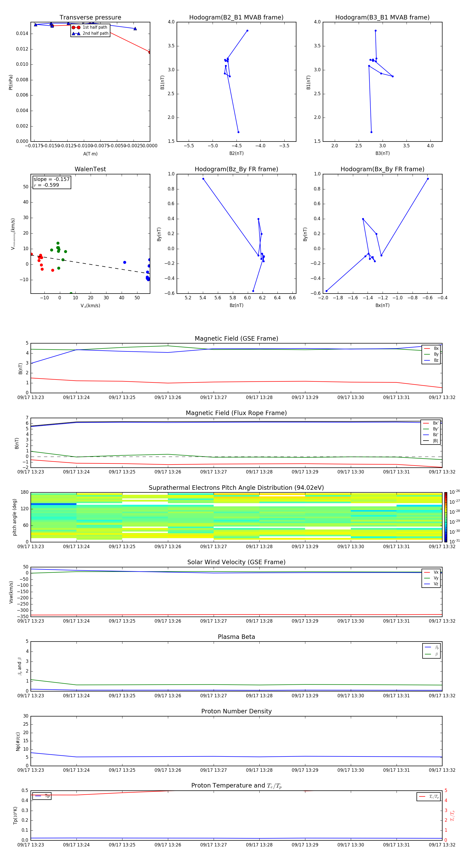The height and width of the screenshot is (868, 473).
Task: Click the 'A(T·m)' x-axis label
Action: point(90,154)
